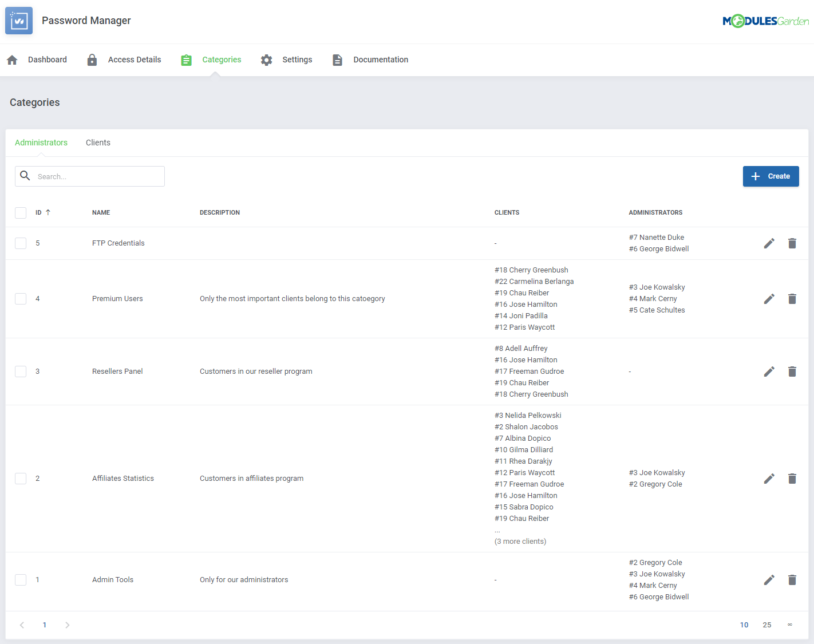This screenshot has height=644, width=814.
Task: Click '#3 Nelida Pelkowski' client entry
Action: point(528,416)
